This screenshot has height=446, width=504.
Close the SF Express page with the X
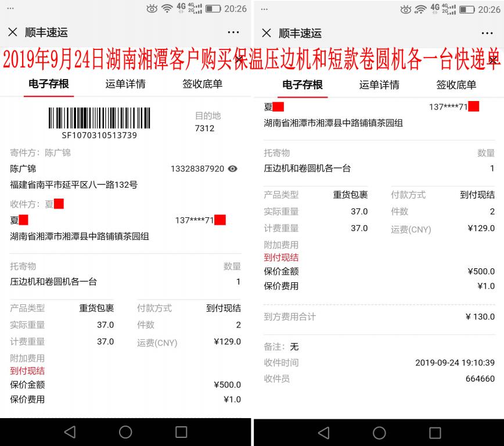pos(13,33)
